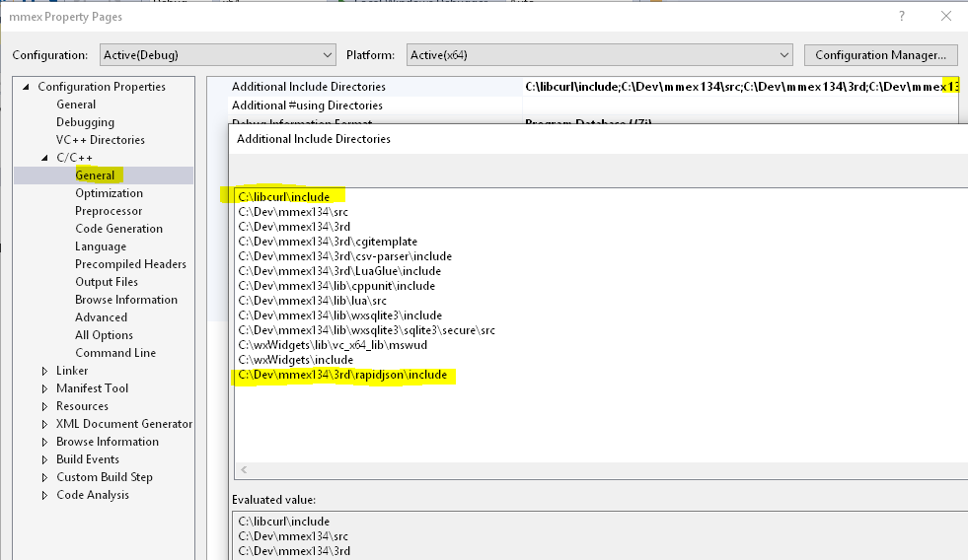This screenshot has height=560, width=968.
Task: Open the Preprocessor page
Action: point(109,211)
